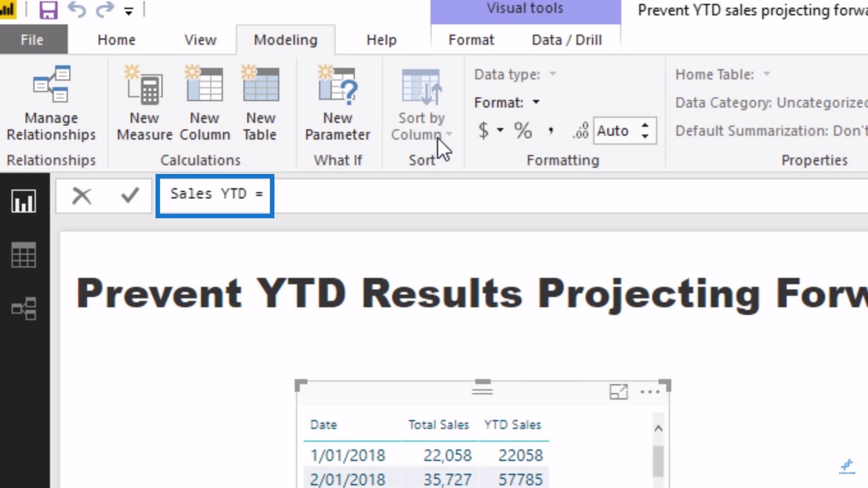The width and height of the screenshot is (868, 488).
Task: Click the YTD Sales column header
Action: pos(513,424)
